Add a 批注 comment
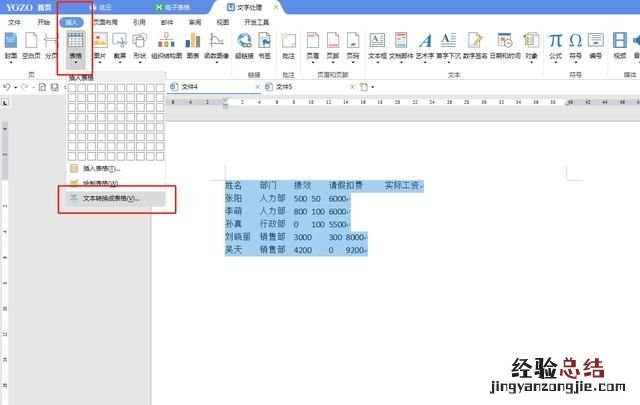The image size is (640, 405). click(x=289, y=41)
